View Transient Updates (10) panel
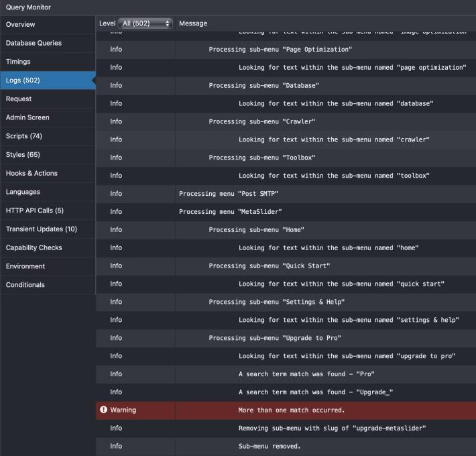 click(x=42, y=229)
